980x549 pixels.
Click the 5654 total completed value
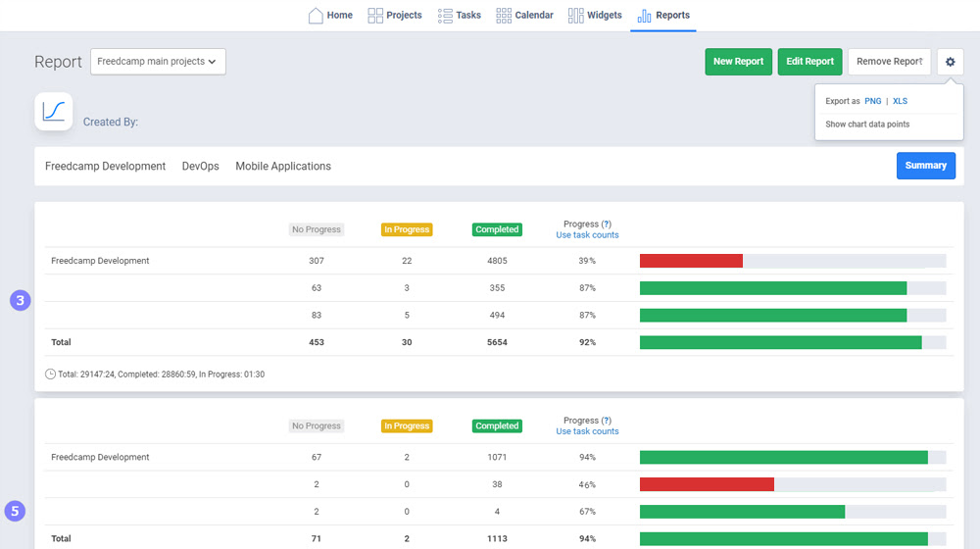497,342
